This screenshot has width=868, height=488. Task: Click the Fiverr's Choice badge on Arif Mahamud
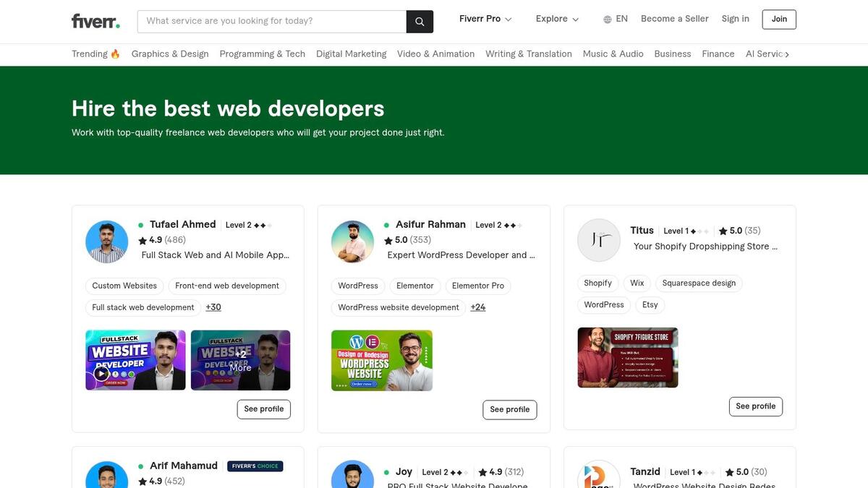[x=255, y=466]
